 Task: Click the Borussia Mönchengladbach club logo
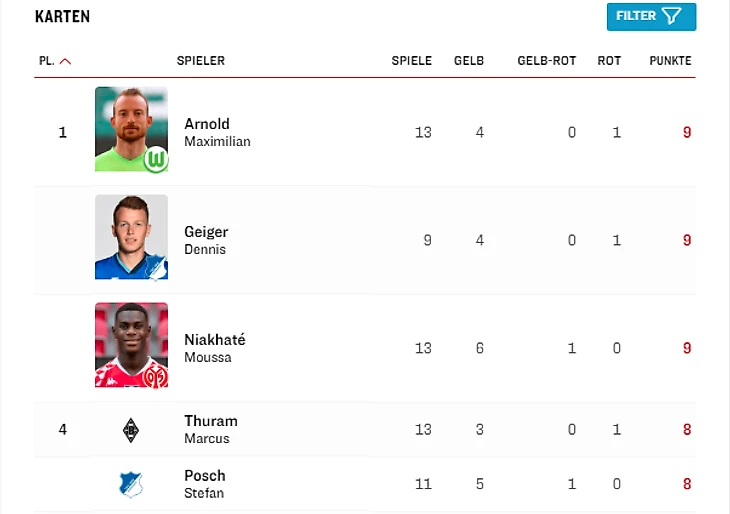click(131, 430)
